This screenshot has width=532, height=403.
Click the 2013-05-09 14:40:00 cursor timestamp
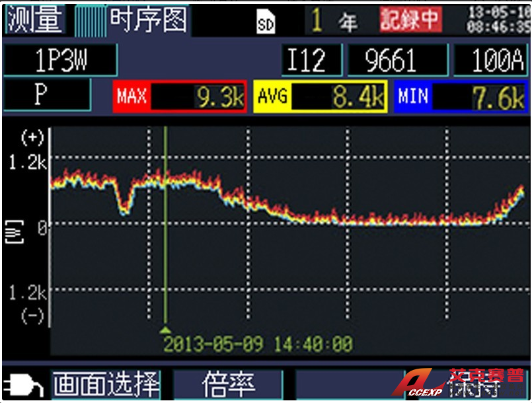click(x=258, y=344)
